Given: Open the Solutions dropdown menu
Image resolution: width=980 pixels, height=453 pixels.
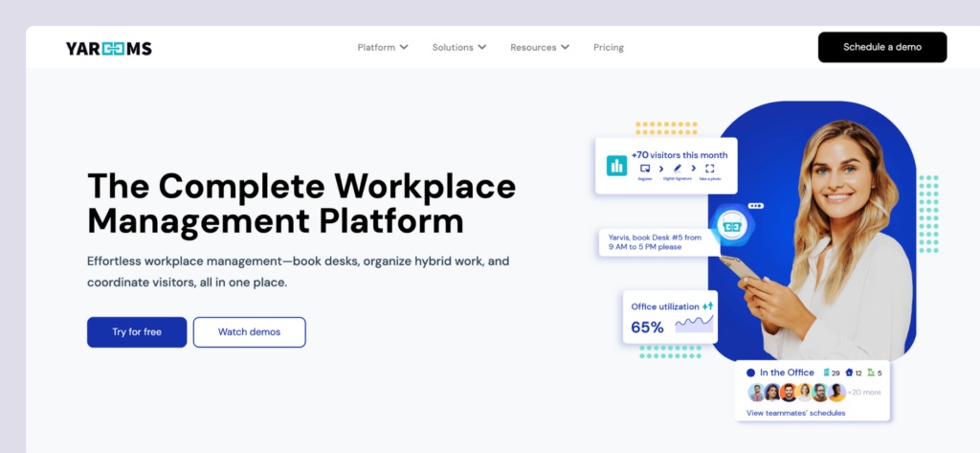Looking at the screenshot, I should click(459, 47).
